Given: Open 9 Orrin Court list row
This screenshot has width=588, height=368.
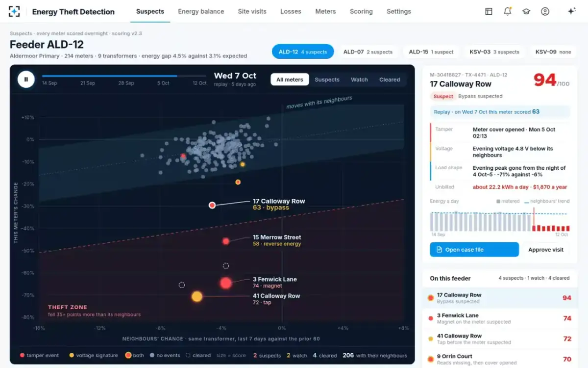Looking at the screenshot, I should (x=500, y=359).
